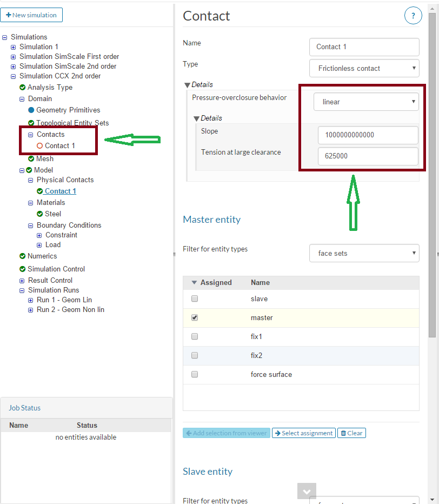Sort by the Assigned column header

216,282
